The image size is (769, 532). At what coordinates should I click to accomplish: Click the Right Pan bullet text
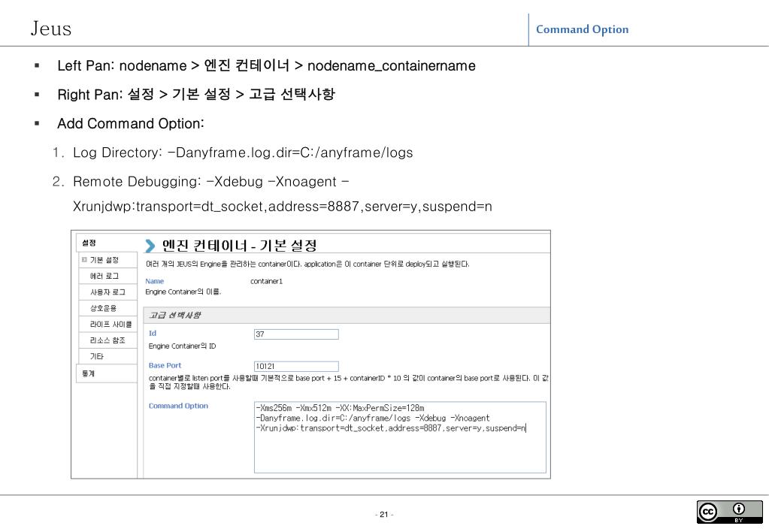tap(196, 95)
